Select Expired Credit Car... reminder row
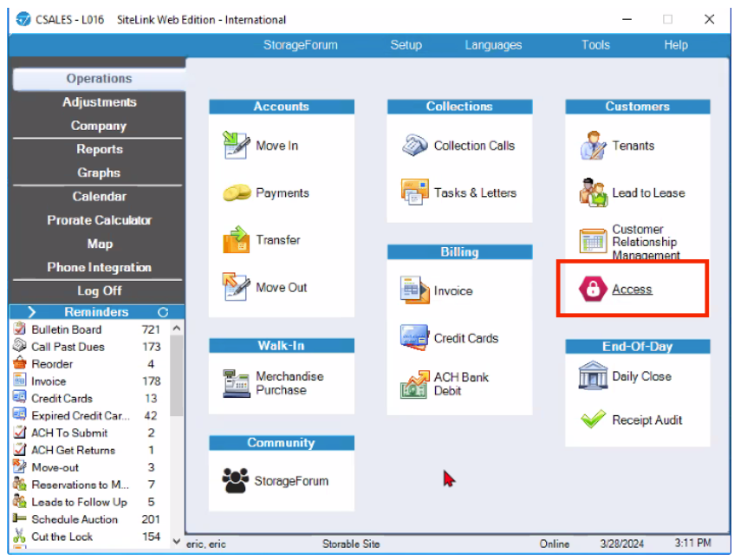Viewport: 734px width, 560px height. 89,415
